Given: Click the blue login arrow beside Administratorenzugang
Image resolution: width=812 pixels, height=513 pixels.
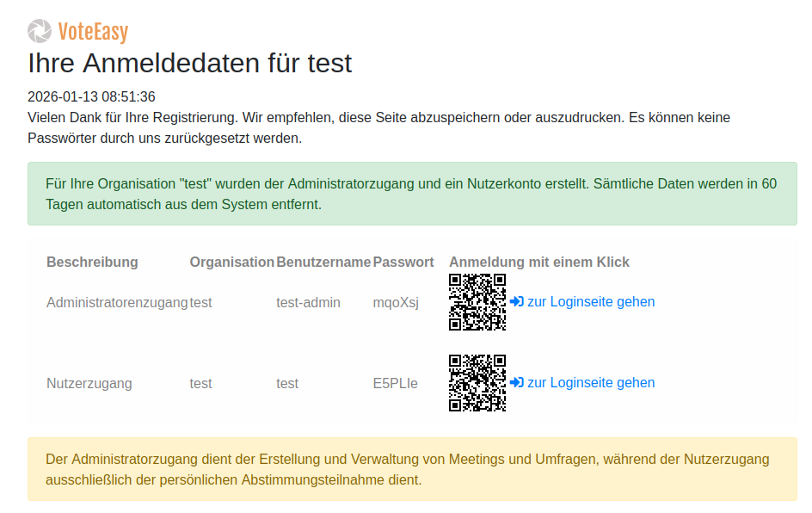Looking at the screenshot, I should pyautogui.click(x=516, y=301).
